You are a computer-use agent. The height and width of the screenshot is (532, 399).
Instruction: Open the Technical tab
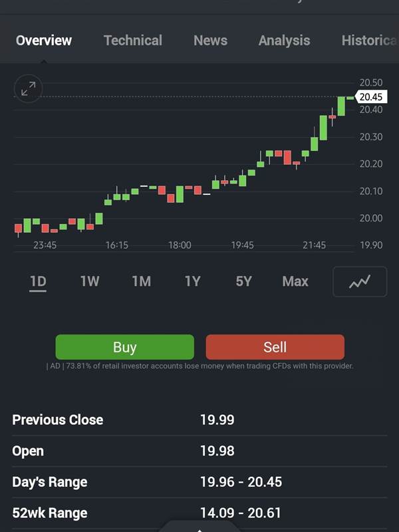click(x=132, y=41)
